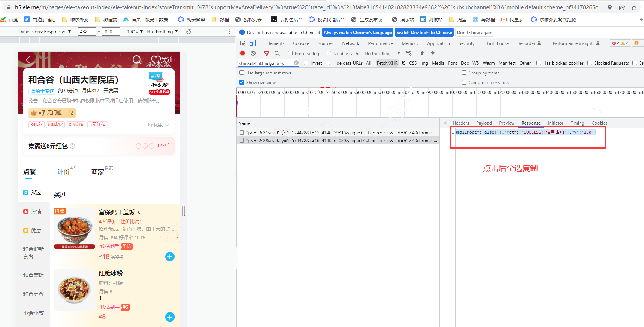Toggle Blocked Requests checkbox
Screen dimensions: 644x327
[590, 63]
